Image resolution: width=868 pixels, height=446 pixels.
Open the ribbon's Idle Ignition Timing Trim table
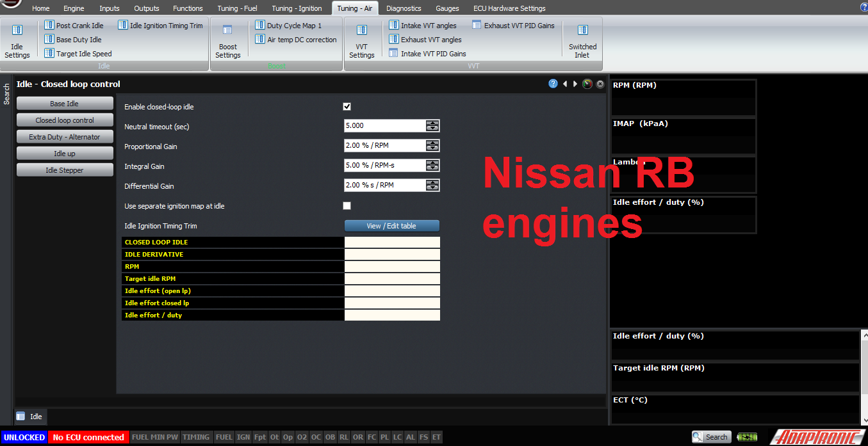point(160,26)
